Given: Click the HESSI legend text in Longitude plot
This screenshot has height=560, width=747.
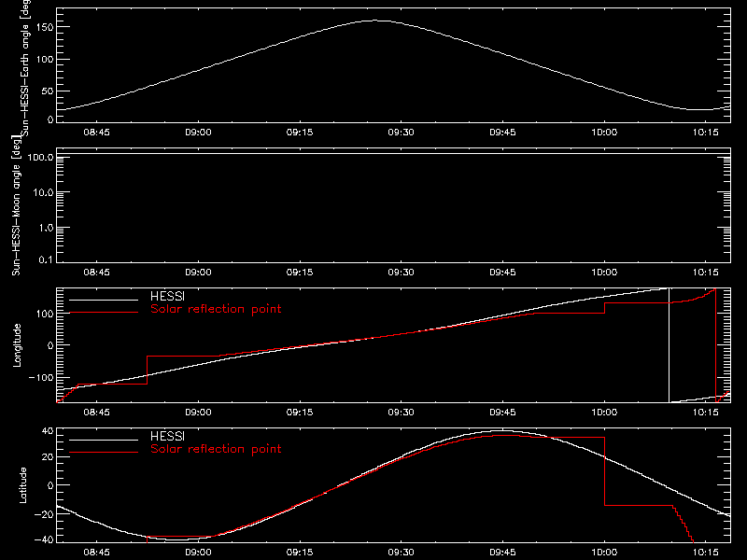Looking at the screenshot, I should (x=167, y=296).
